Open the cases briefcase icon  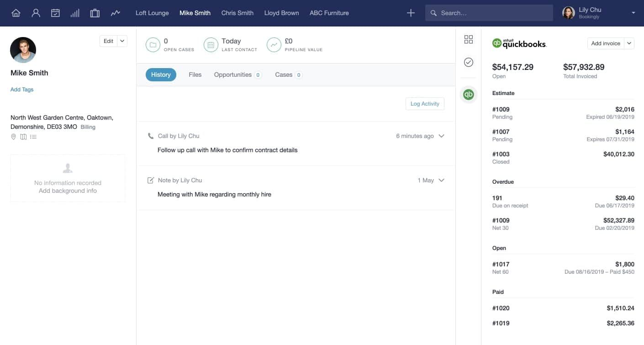[x=95, y=13]
